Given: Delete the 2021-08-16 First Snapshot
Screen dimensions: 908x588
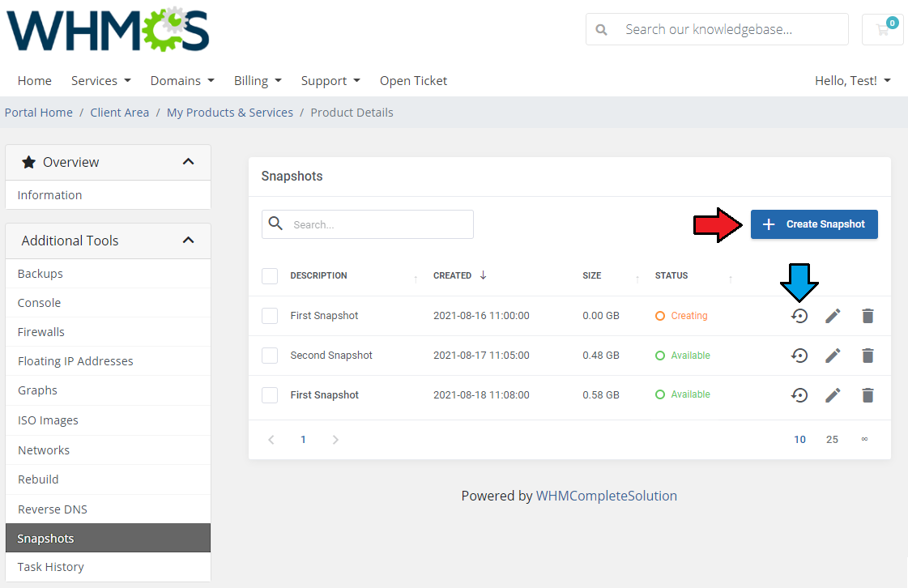Looking at the screenshot, I should (868, 316).
